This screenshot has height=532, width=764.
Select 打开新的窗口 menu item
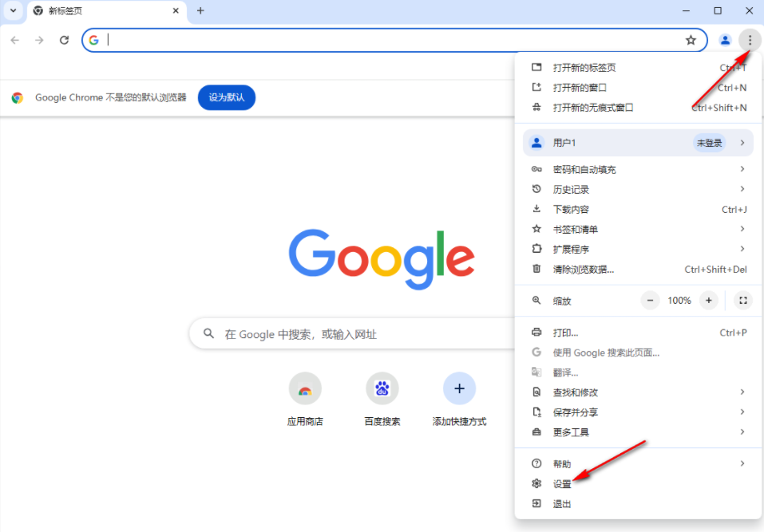click(x=639, y=88)
